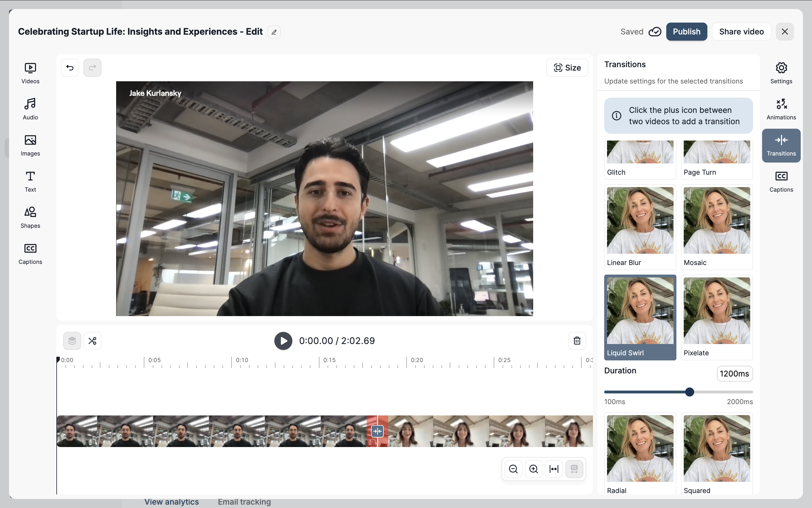Click the 0:10 mark on timeline ruler
812x508 pixels.
(x=242, y=360)
